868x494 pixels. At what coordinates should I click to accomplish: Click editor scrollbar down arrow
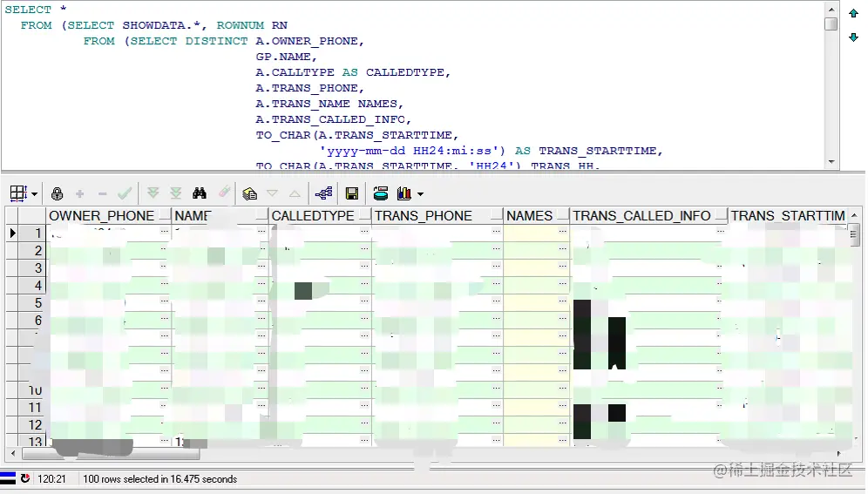[x=831, y=162]
